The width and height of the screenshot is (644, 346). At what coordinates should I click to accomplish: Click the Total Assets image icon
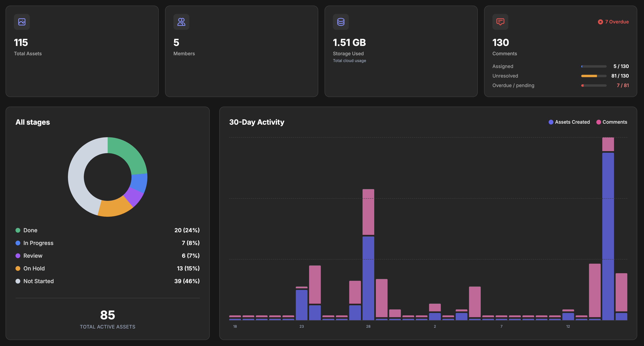click(x=22, y=22)
